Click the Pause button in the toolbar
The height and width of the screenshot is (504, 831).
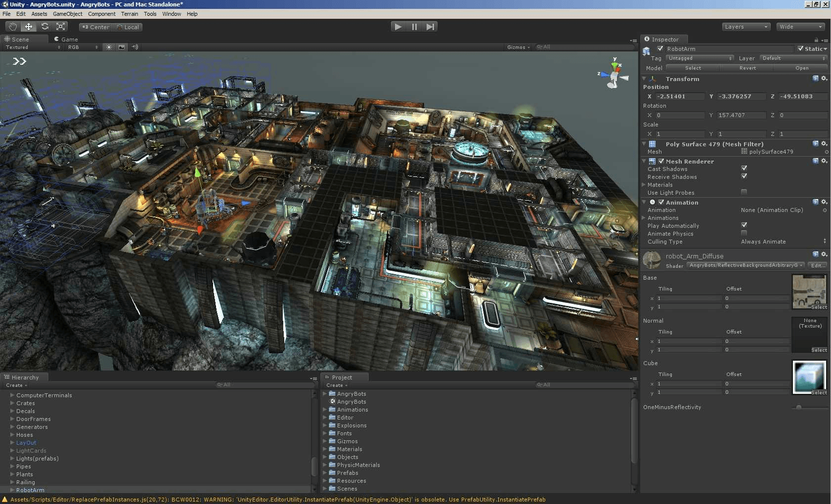(x=414, y=27)
